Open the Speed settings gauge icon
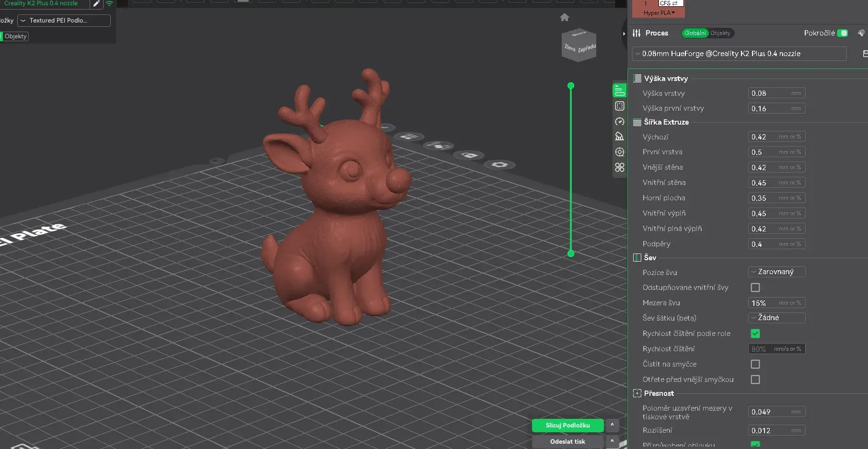 (620, 121)
